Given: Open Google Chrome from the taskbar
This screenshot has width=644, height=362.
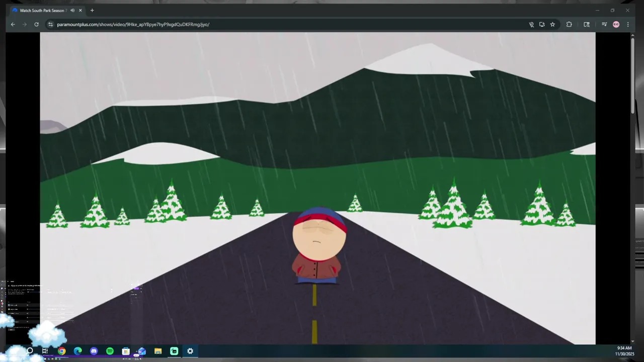Looking at the screenshot, I should [x=61, y=351].
